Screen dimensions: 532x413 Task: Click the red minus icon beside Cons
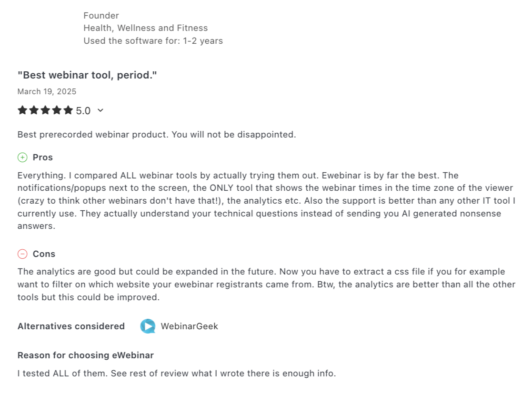pos(22,254)
